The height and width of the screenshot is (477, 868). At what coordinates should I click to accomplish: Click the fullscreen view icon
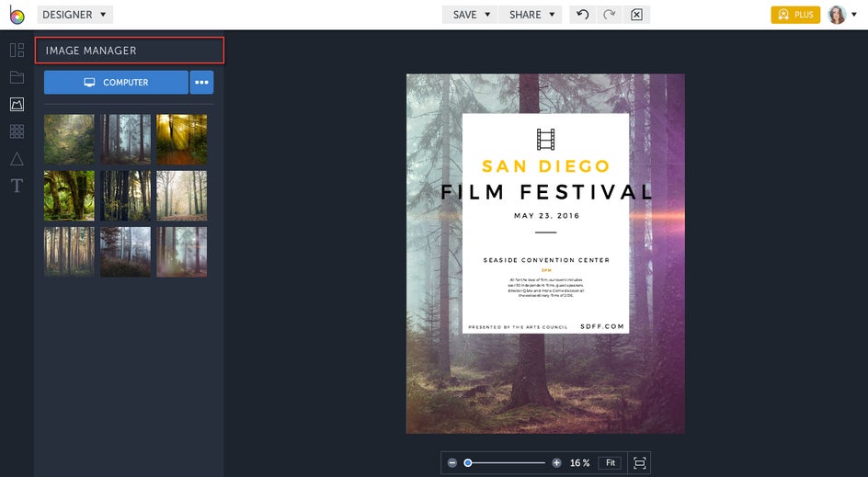[639, 462]
